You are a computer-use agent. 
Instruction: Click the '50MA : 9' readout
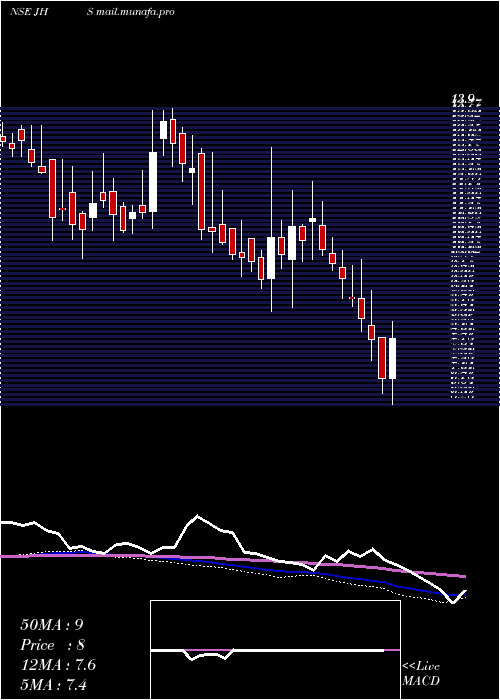pos(52,625)
